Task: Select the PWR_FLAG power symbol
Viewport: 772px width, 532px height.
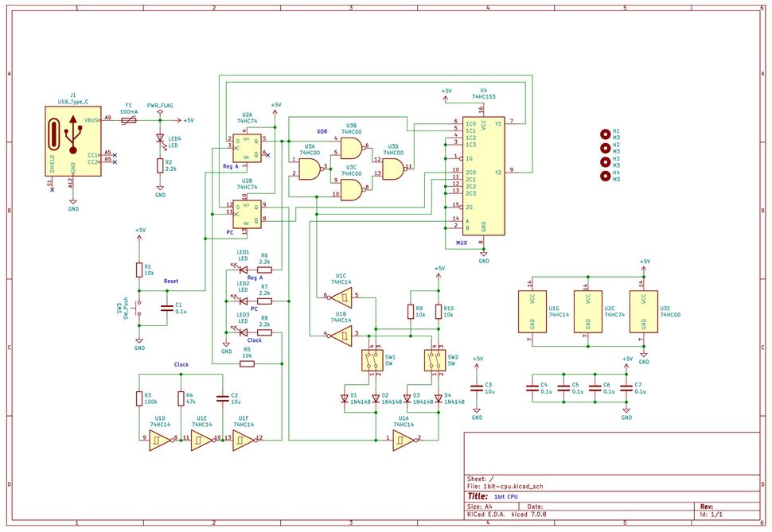Action: point(159,113)
